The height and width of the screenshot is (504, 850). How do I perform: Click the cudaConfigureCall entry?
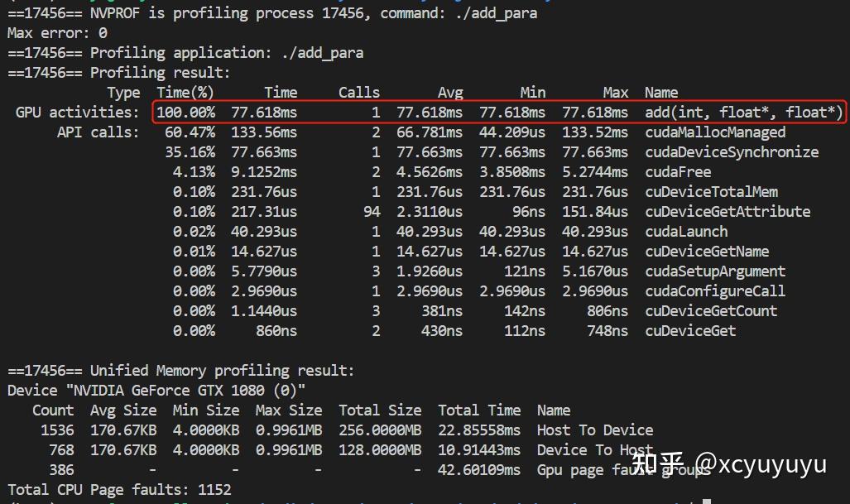click(x=715, y=291)
